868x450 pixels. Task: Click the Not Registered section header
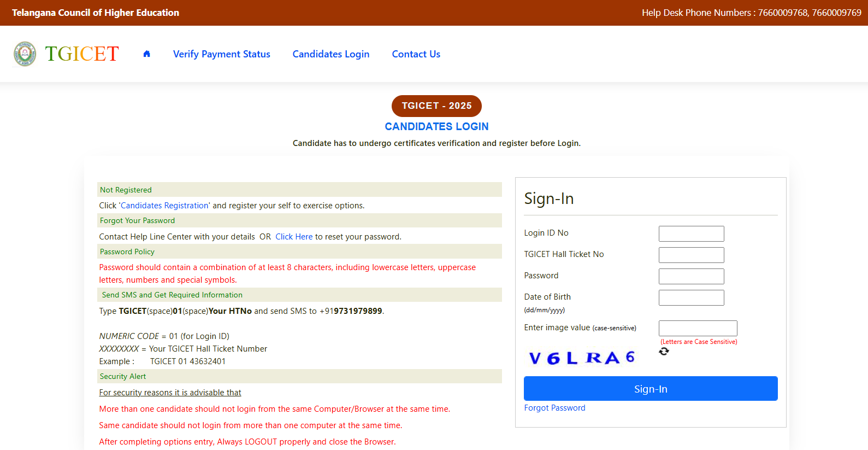299,190
